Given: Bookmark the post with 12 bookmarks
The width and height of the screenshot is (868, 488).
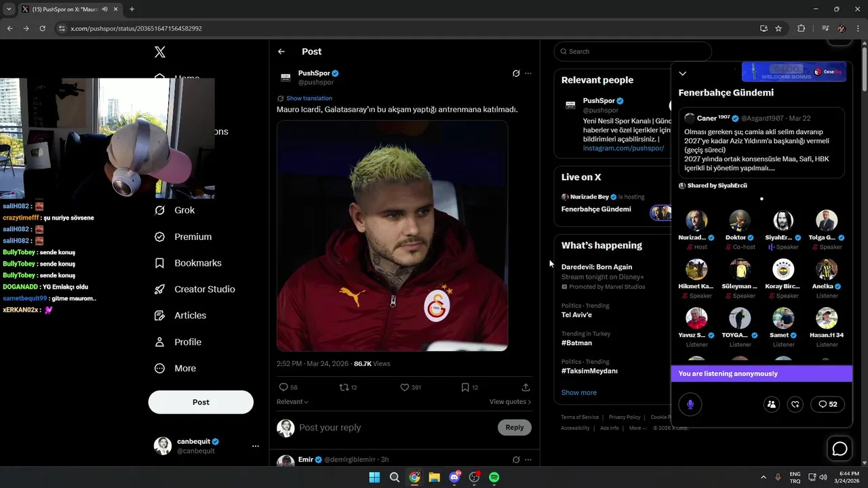Looking at the screenshot, I should 465,387.
